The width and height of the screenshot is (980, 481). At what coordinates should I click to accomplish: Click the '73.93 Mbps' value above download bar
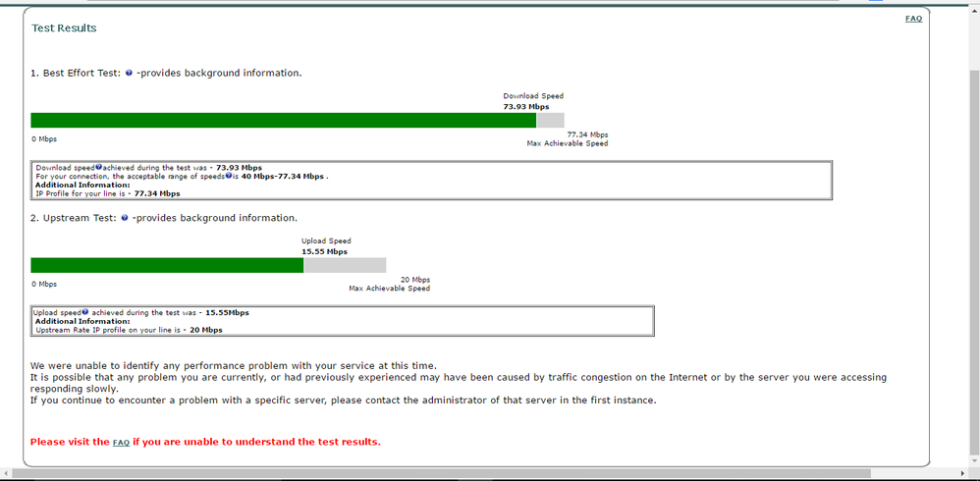point(526,107)
